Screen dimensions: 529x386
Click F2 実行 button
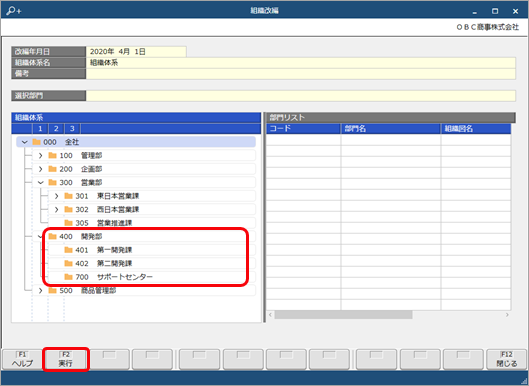(x=66, y=359)
